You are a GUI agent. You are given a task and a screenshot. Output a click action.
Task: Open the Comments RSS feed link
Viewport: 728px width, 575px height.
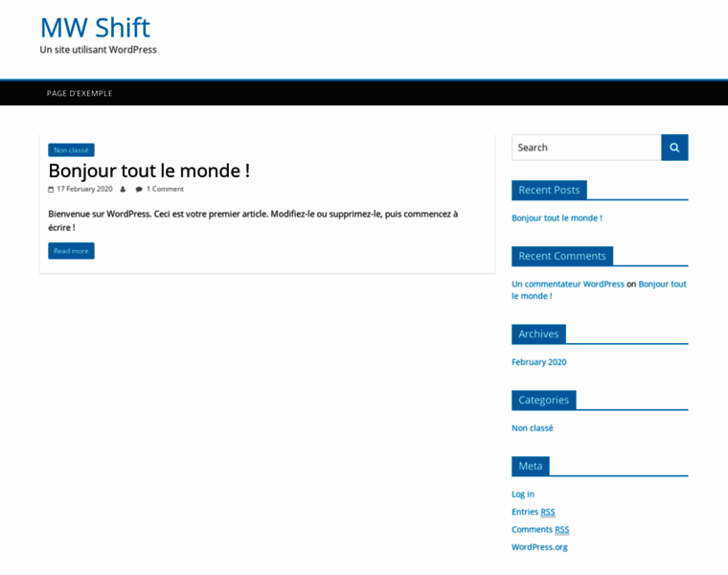pyautogui.click(x=540, y=530)
